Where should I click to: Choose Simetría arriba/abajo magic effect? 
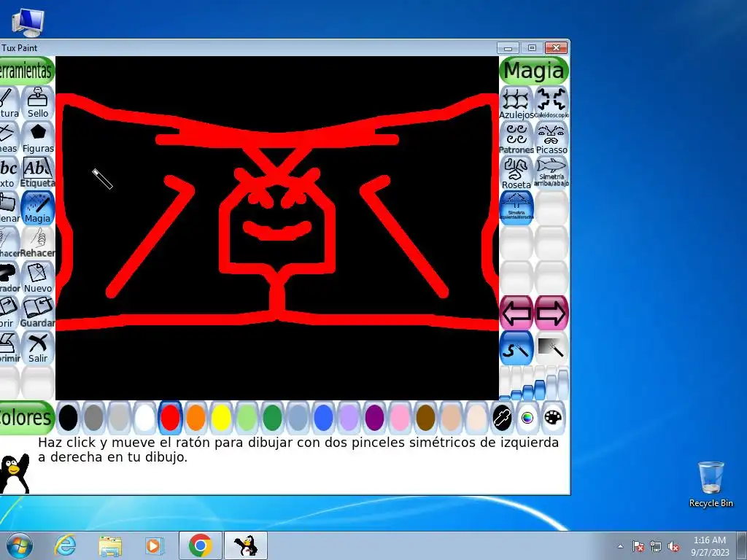pos(551,172)
